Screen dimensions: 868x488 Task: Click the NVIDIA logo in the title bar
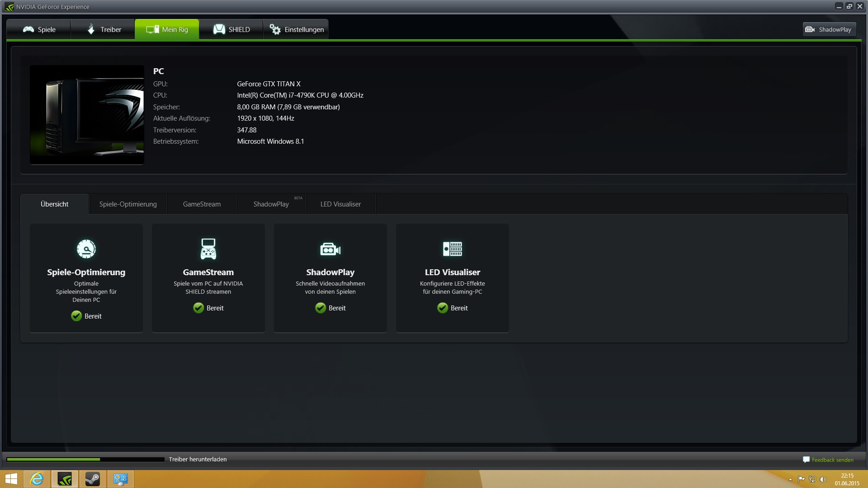click(9, 7)
